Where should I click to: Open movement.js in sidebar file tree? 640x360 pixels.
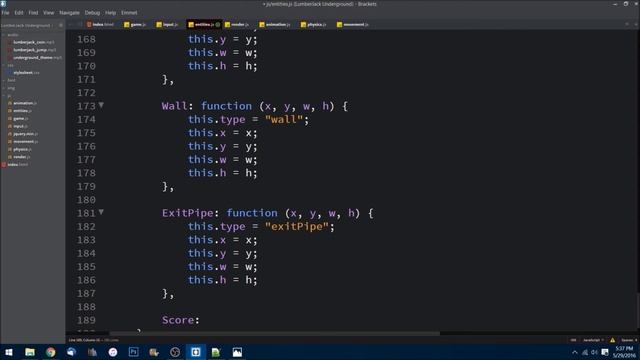point(25,142)
